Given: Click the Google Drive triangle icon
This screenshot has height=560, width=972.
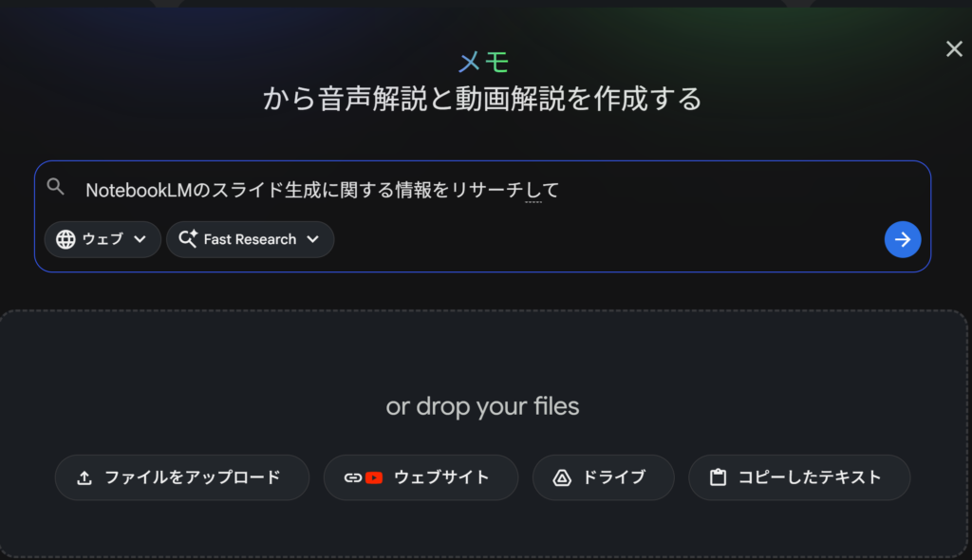Looking at the screenshot, I should (563, 477).
